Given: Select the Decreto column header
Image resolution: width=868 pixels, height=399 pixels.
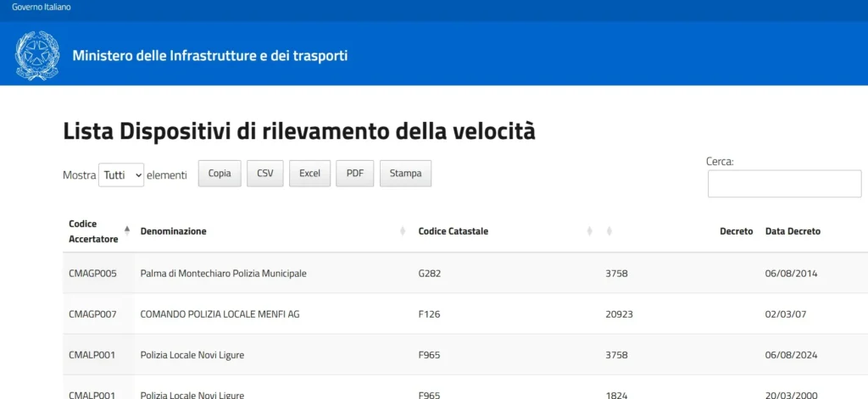Looking at the screenshot, I should coord(737,231).
